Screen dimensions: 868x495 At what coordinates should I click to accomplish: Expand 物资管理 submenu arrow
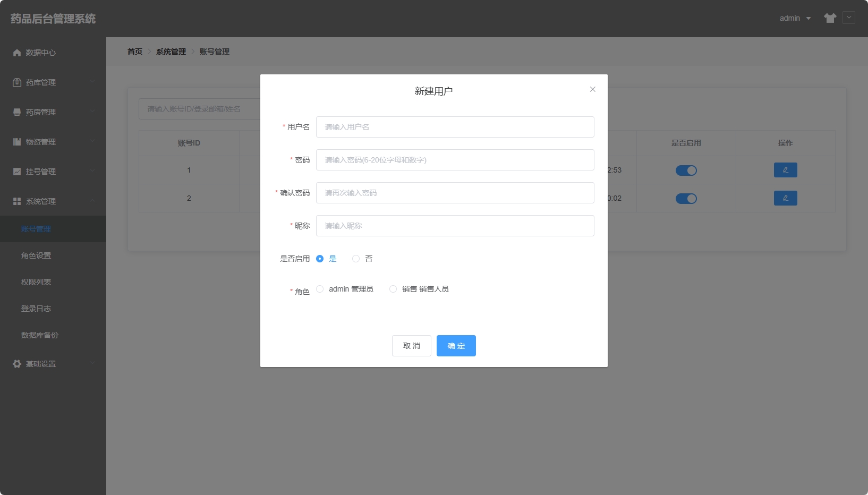(93, 141)
